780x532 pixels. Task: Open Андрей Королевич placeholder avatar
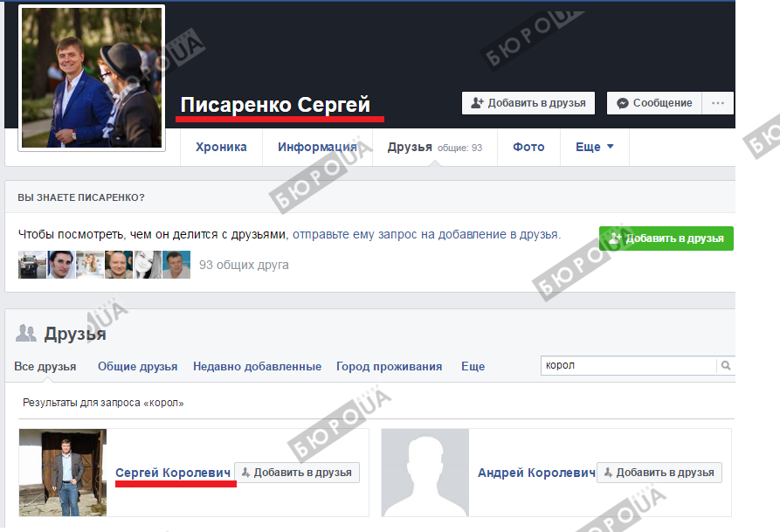[x=425, y=473]
